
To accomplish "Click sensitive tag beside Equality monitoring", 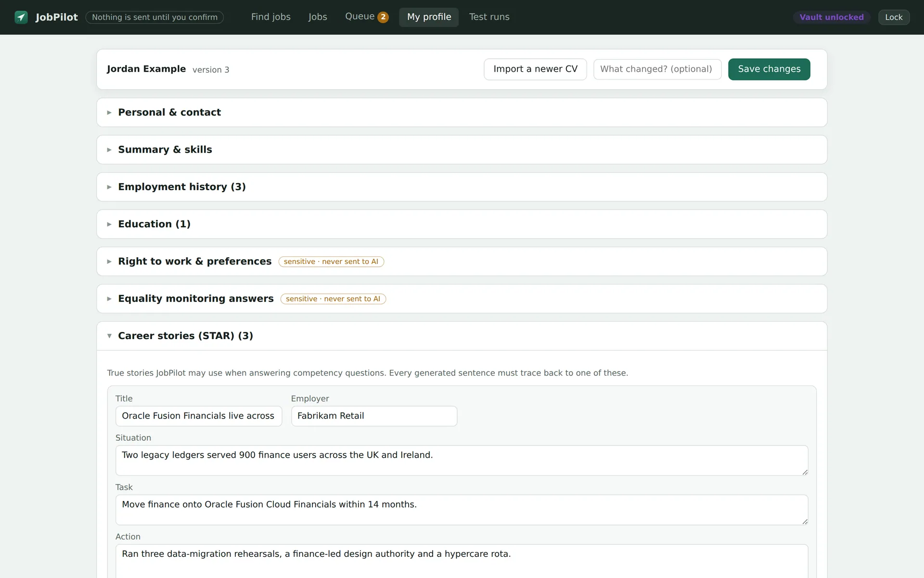I will coord(333,299).
